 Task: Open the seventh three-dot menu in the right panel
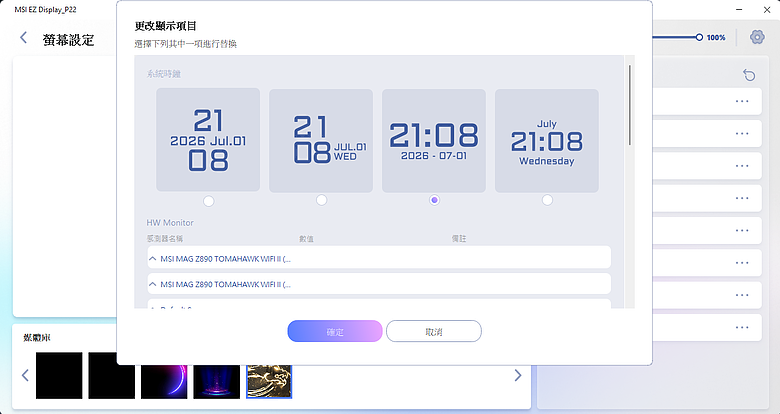point(742,296)
